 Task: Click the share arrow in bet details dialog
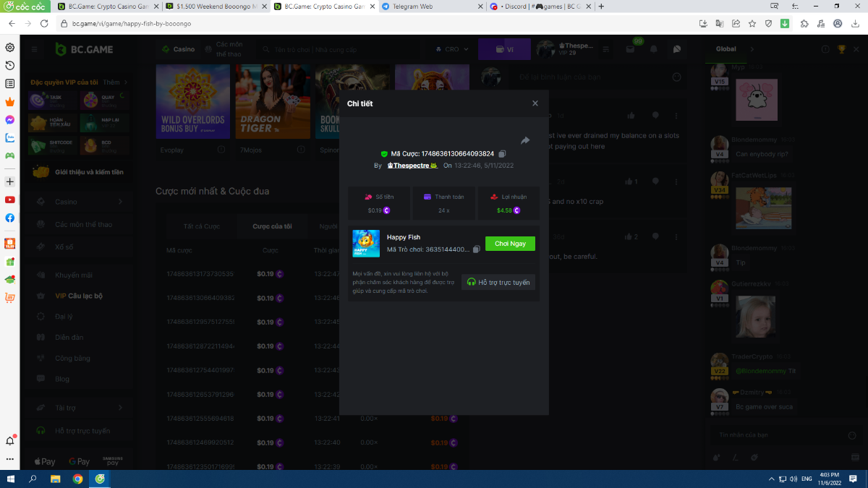tap(525, 140)
